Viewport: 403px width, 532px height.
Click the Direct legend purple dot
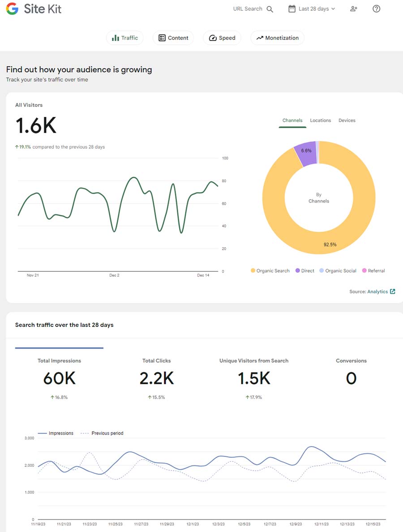[298, 271]
